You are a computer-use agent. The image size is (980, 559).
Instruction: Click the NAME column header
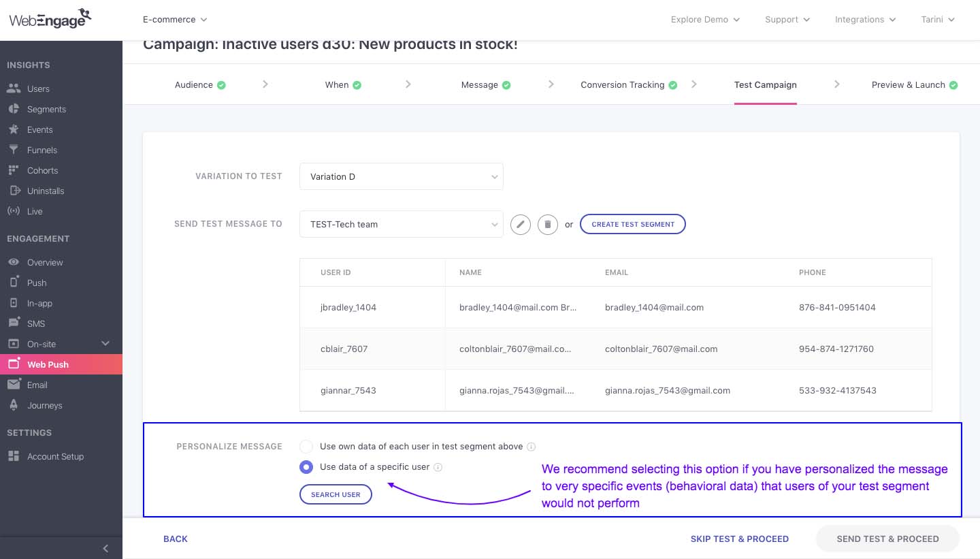[470, 272]
